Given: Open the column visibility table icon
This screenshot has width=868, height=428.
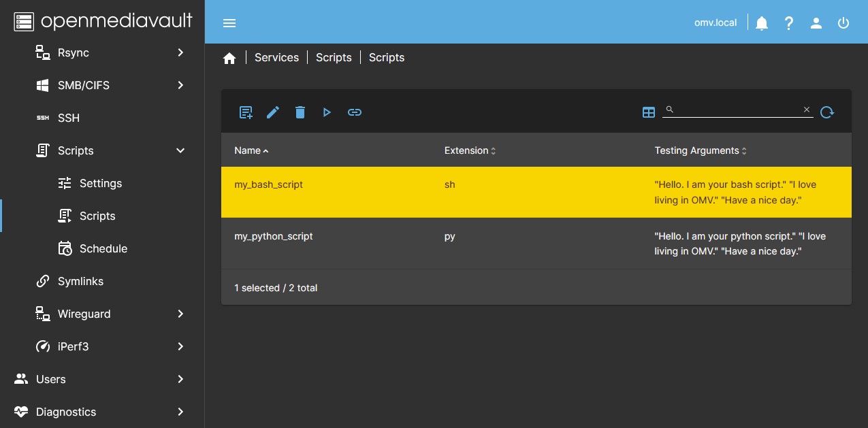Looking at the screenshot, I should (x=648, y=112).
